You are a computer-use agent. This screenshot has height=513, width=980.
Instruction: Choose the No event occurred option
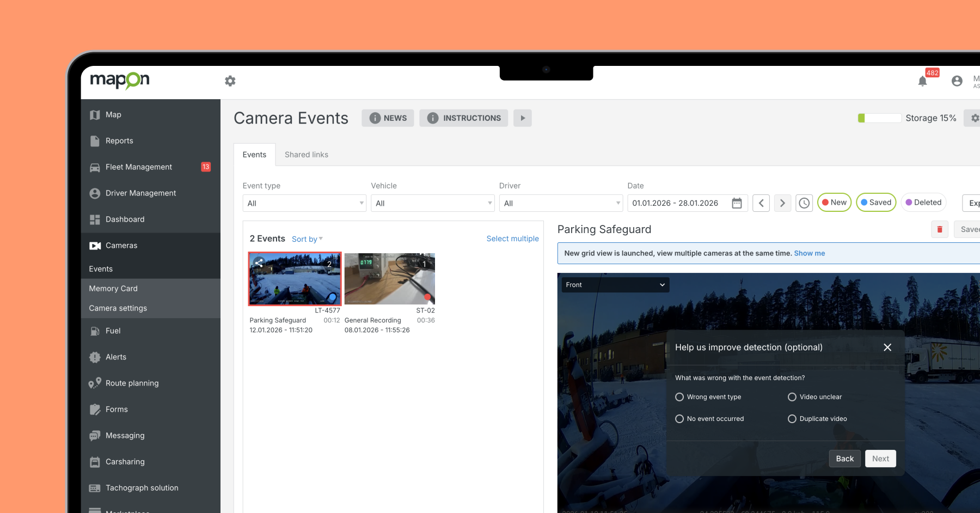[x=679, y=419]
